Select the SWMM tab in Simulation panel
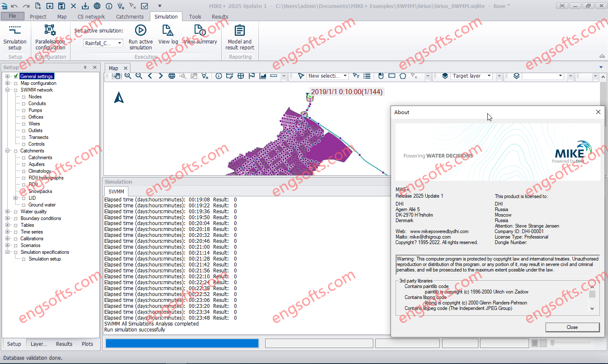 click(x=116, y=191)
